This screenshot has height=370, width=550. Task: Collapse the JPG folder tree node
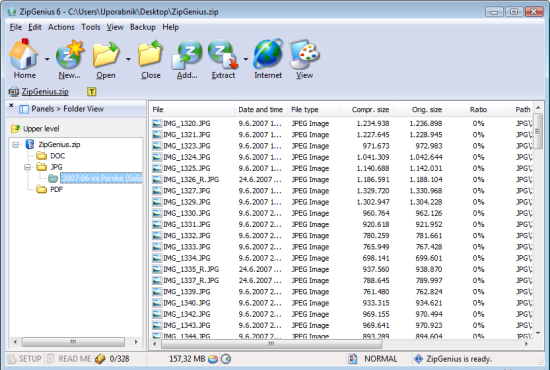point(27,167)
